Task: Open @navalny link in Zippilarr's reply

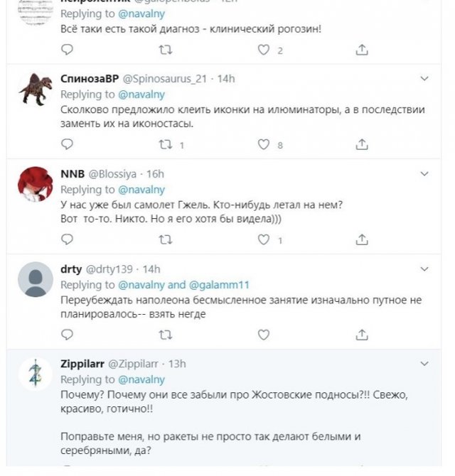Action: pyautogui.click(x=141, y=379)
